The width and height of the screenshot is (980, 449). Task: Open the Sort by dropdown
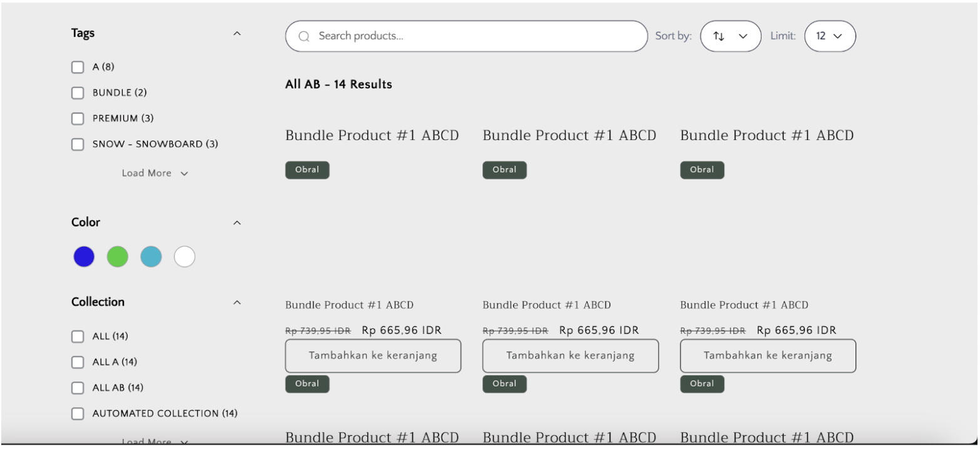tap(730, 36)
